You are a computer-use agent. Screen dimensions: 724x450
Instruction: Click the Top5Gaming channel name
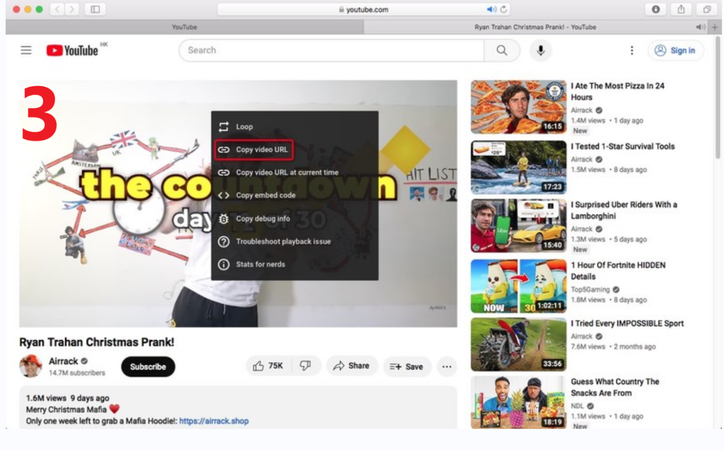[x=590, y=289]
